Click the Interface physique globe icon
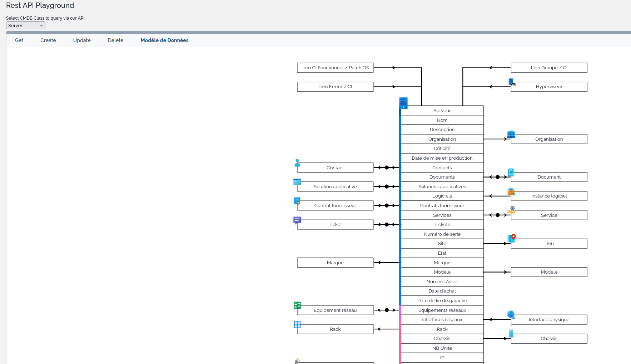Screen dimensions: 631x364 tap(511, 315)
